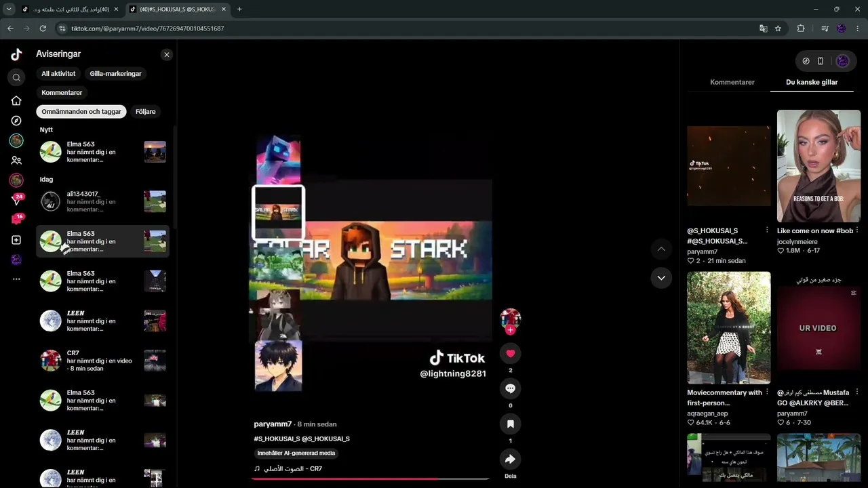Open the media controls icon in toolbar
Image resolution: width=868 pixels, height=488 pixels.
[x=825, y=28]
